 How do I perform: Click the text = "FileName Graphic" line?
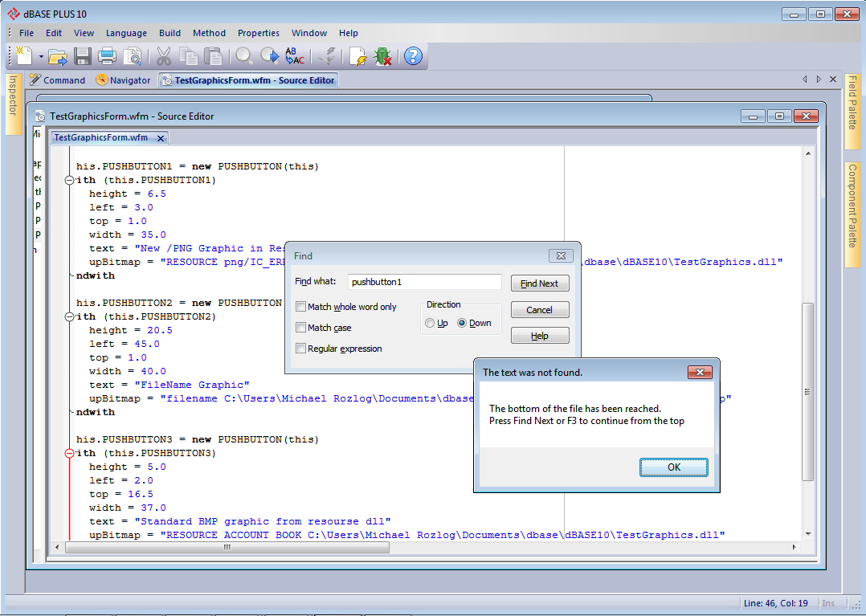pyautogui.click(x=169, y=385)
